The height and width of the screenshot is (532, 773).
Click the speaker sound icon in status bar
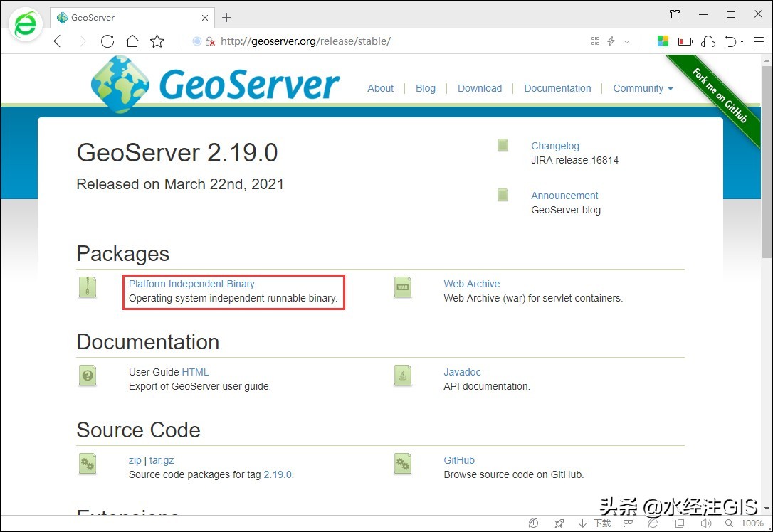(x=706, y=523)
